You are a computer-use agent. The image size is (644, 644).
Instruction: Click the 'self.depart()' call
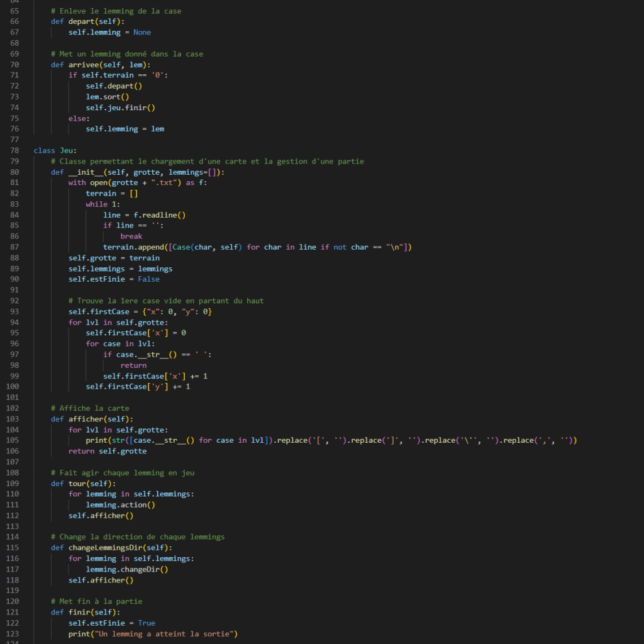[114, 86]
